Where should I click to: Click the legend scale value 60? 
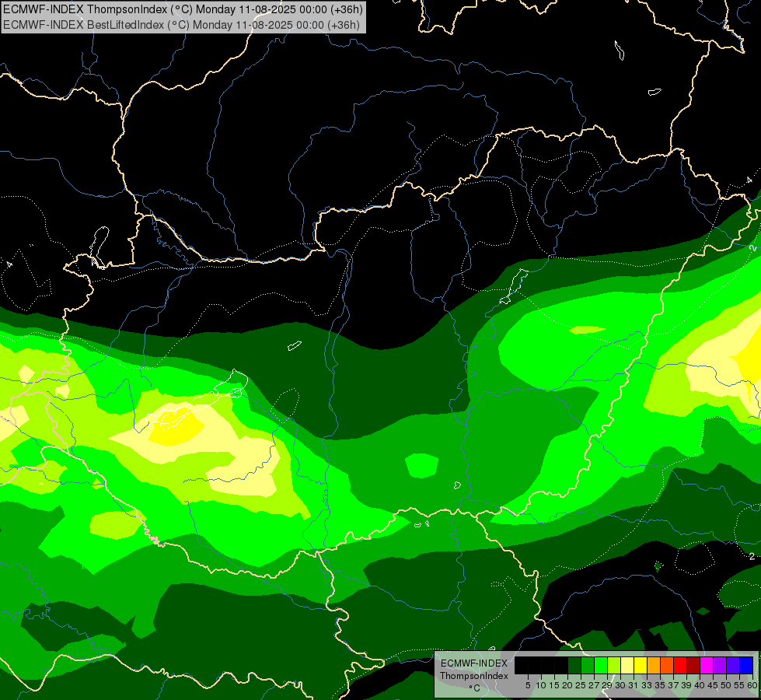coord(752,685)
